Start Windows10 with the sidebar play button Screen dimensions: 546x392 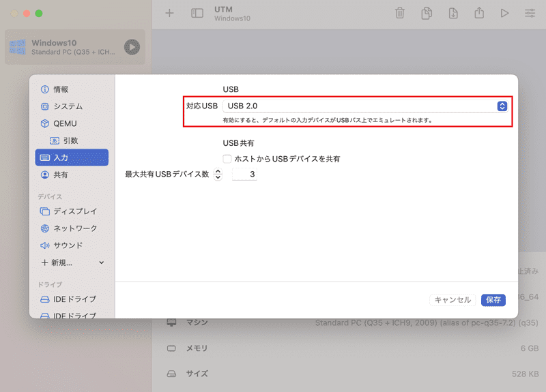pyautogui.click(x=132, y=47)
